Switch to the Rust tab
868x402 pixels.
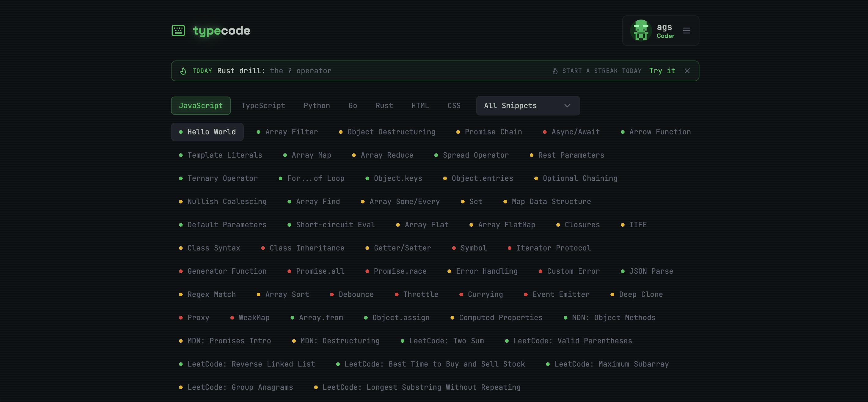[x=384, y=106]
